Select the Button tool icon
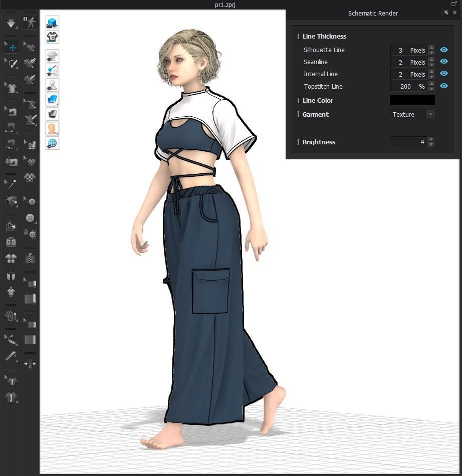Screen dimensions: 462x476 click(x=30, y=218)
